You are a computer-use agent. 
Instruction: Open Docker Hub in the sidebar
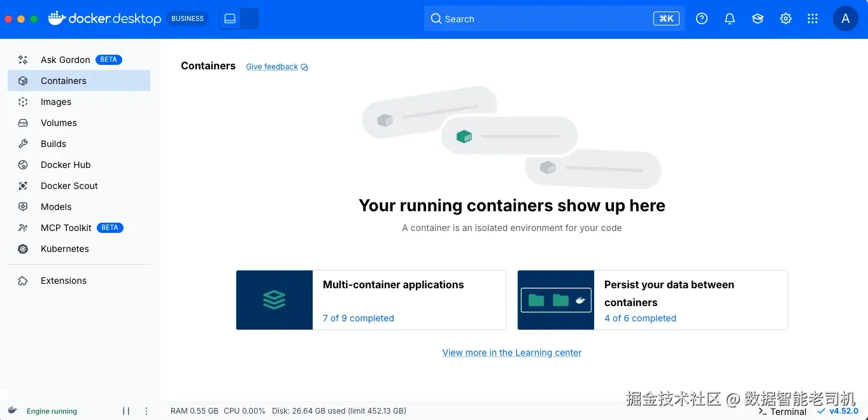(x=79, y=165)
